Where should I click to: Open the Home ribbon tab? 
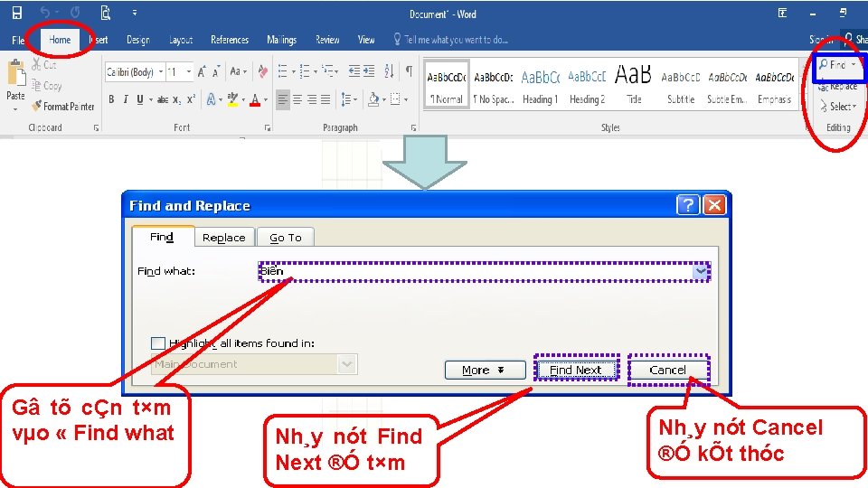60,40
